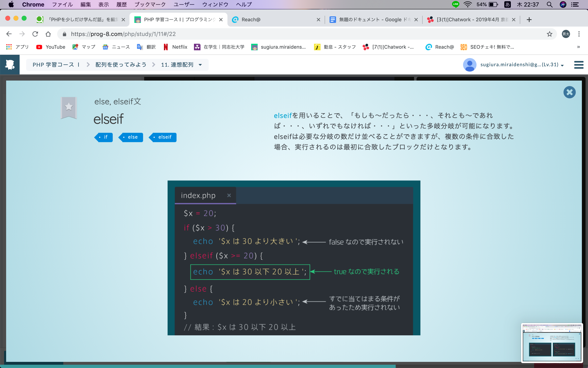Close the PHP 学習コース tab
Image resolution: width=588 pixels, height=368 pixels.
click(x=221, y=19)
